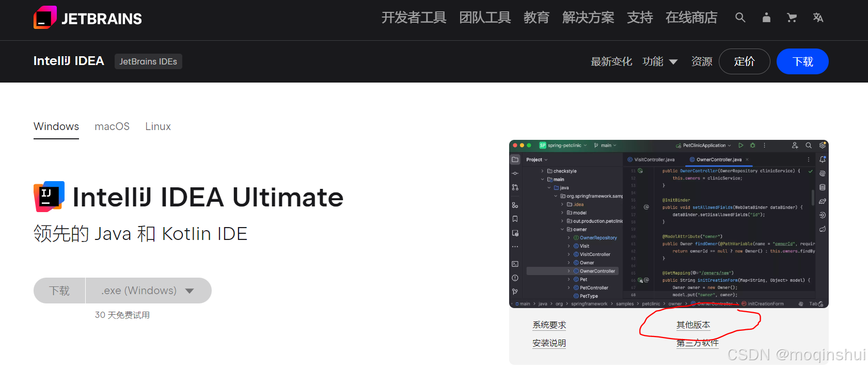
Task: Open Git tool icon at IDE preview sidebar bottom
Action: (515, 292)
